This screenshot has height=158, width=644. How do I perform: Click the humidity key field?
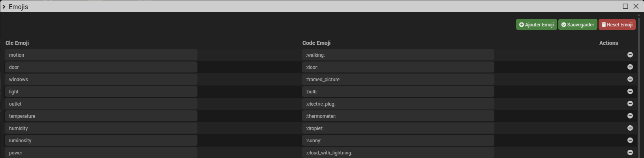pyautogui.click(x=101, y=128)
